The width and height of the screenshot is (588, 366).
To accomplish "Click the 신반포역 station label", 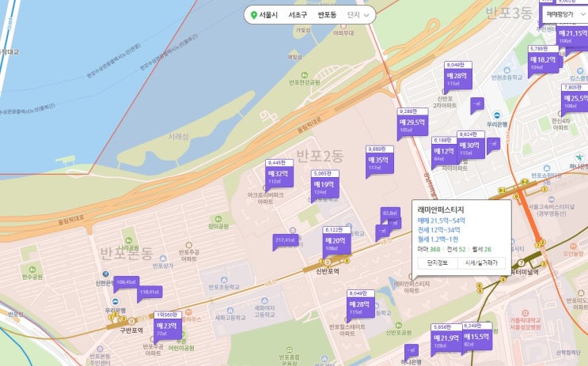I will pyautogui.click(x=327, y=271).
